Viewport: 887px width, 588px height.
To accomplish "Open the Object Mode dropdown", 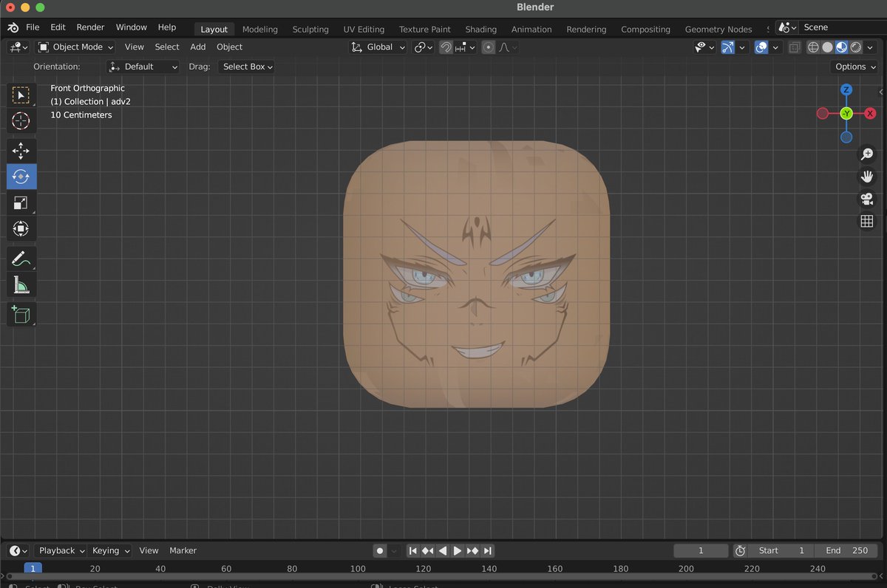I will [74, 47].
